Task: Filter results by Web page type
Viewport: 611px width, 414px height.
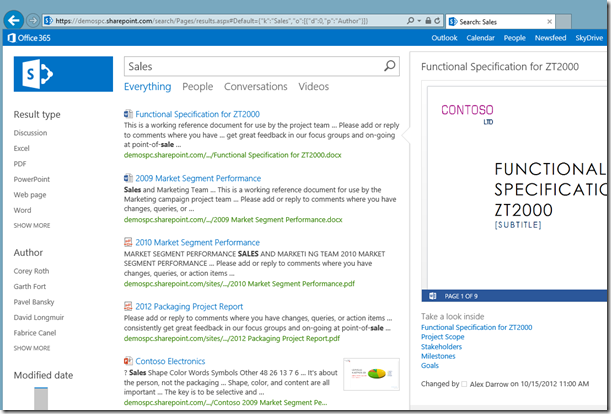Action: tap(30, 195)
